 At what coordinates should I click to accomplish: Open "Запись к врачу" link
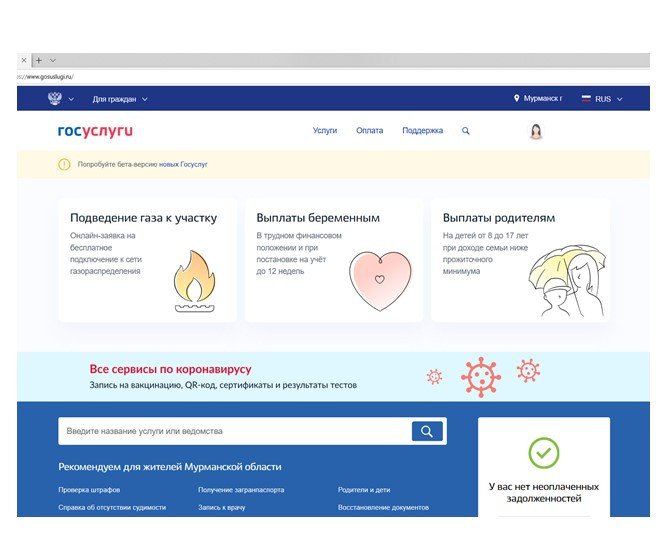(x=222, y=507)
